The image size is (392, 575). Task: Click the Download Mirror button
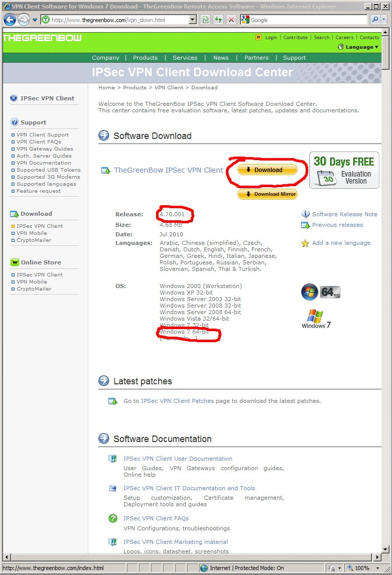pos(268,194)
